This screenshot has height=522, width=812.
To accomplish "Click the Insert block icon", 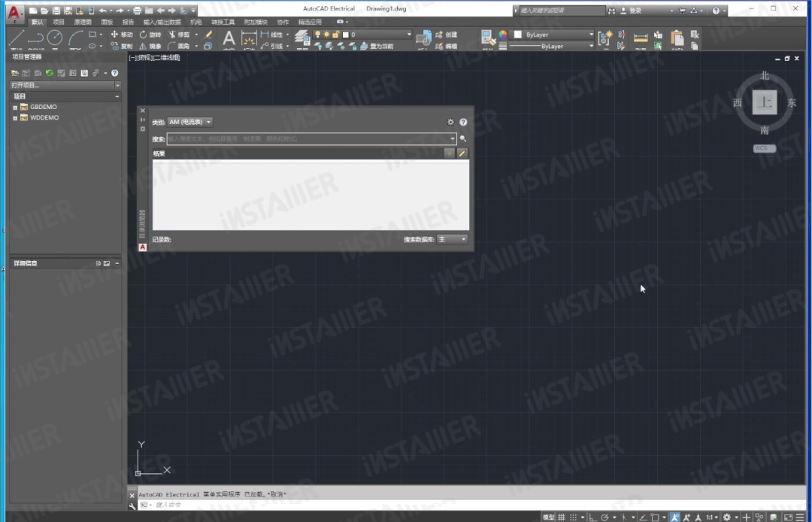I will point(423,38).
